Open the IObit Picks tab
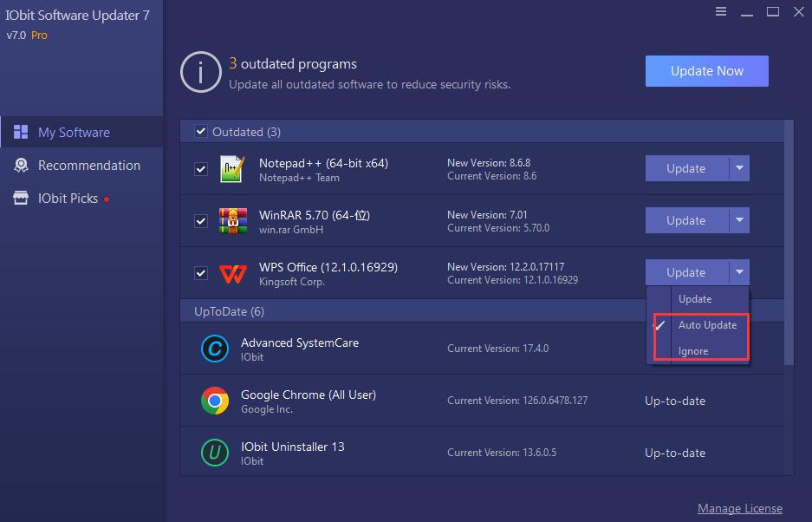This screenshot has width=812, height=522. pos(81,198)
